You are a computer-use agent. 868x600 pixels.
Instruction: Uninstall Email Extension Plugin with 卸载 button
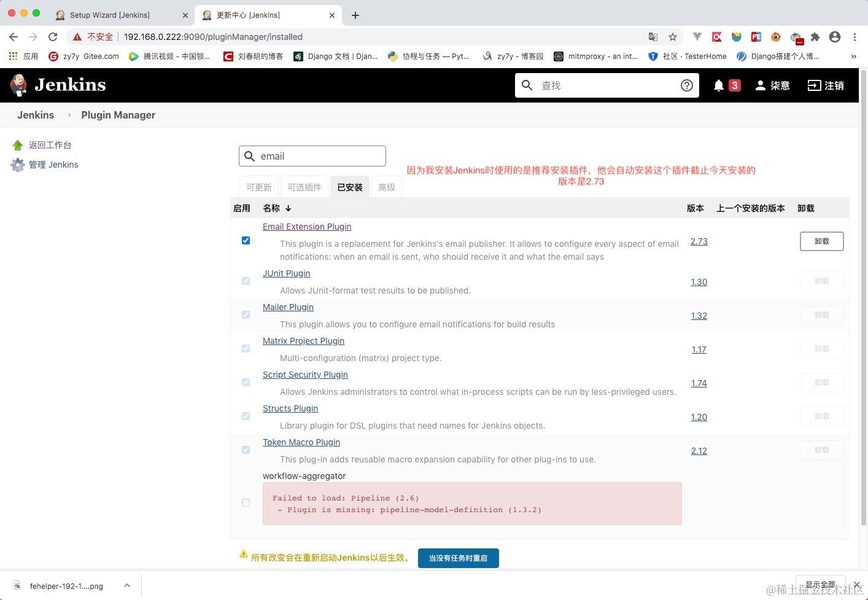(x=821, y=241)
